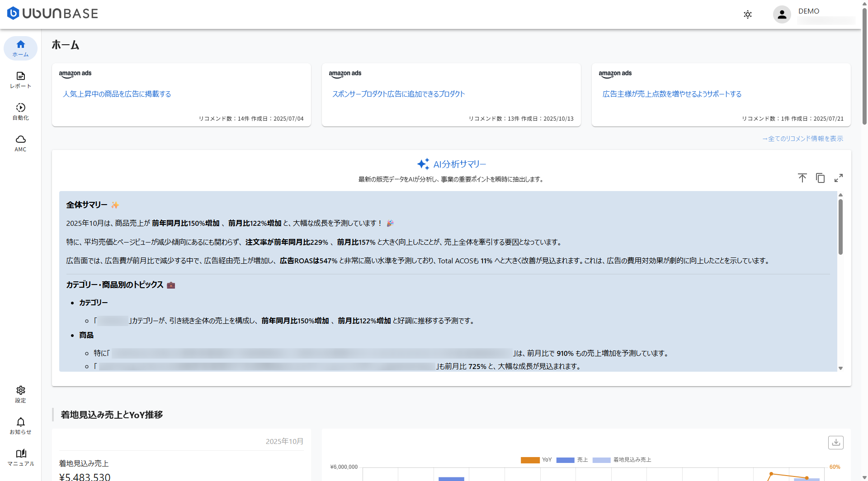Select the ホーム home icon
The width and height of the screenshot is (868, 481).
pyautogui.click(x=20, y=48)
